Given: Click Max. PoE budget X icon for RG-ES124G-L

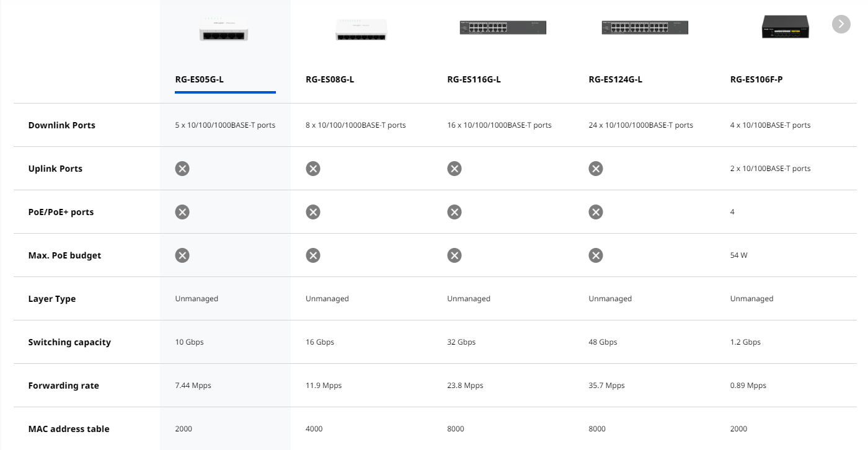Looking at the screenshot, I should (x=596, y=255).
